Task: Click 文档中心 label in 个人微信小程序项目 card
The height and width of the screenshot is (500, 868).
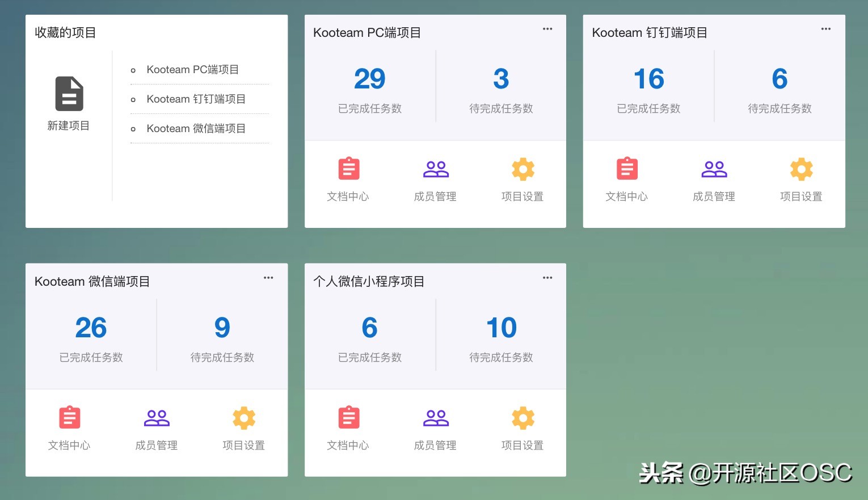Action: [348, 446]
